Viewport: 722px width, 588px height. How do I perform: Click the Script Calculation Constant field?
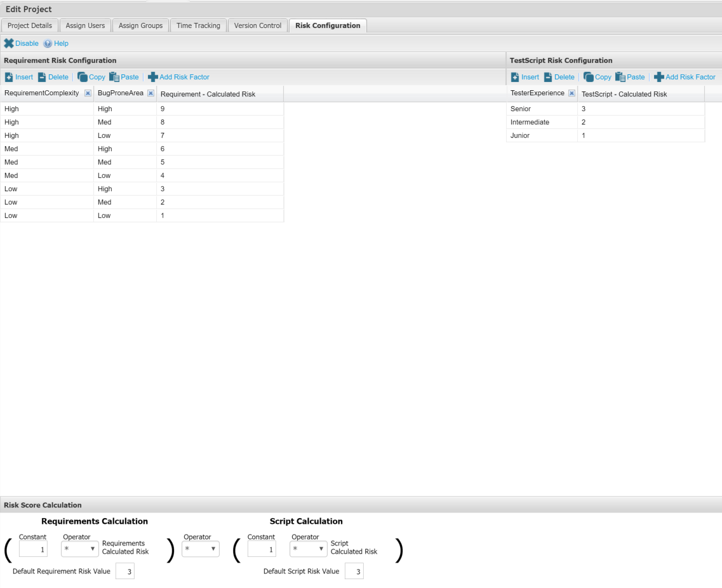click(x=262, y=549)
